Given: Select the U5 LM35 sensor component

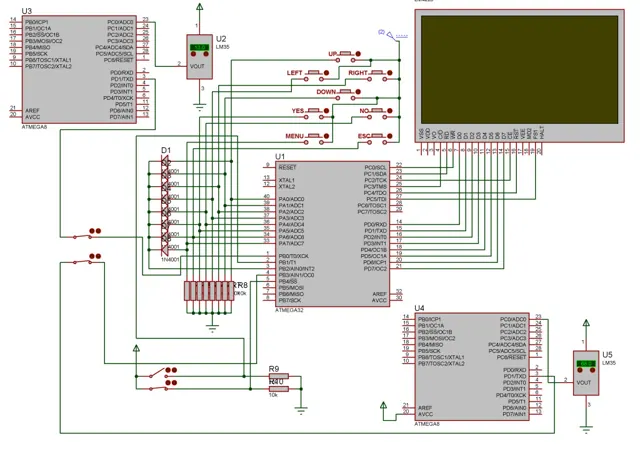Looking at the screenshot, I should [586, 373].
